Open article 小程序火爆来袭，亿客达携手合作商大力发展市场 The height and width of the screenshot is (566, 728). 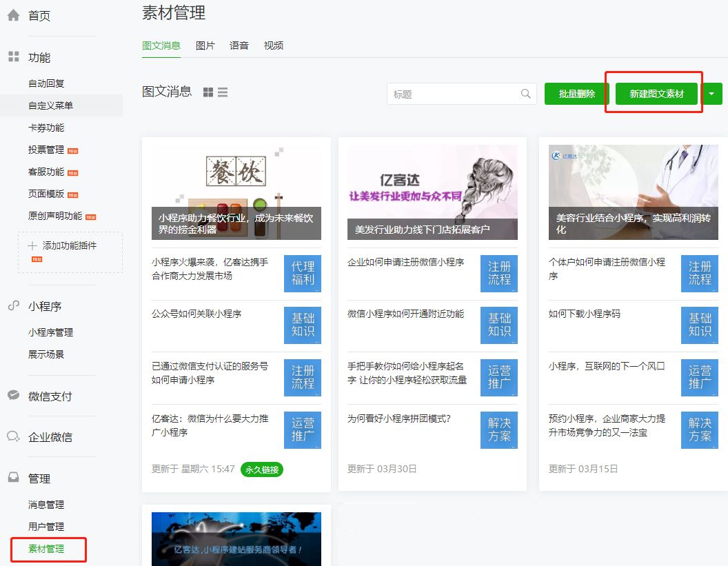point(210,269)
